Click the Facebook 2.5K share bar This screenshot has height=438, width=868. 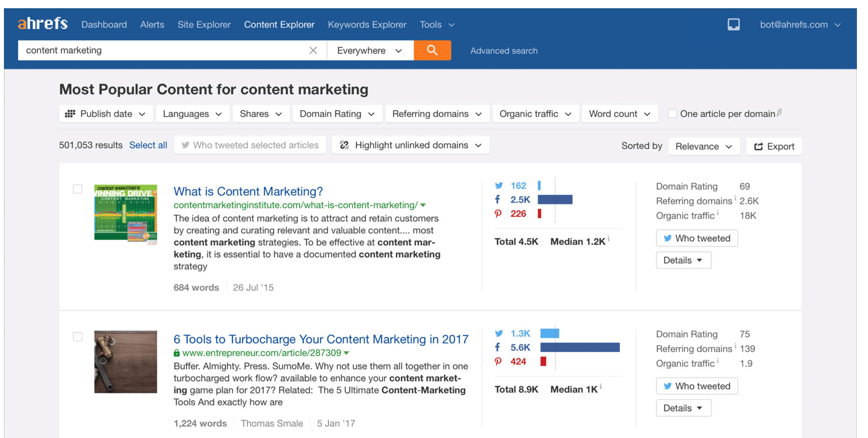(x=555, y=199)
